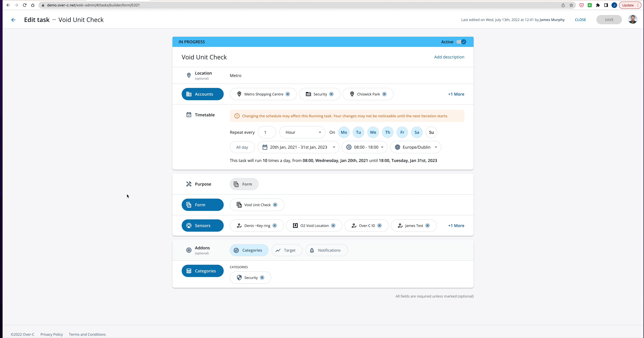Open the date range dropdown
The height and width of the screenshot is (338, 644).
[298, 147]
